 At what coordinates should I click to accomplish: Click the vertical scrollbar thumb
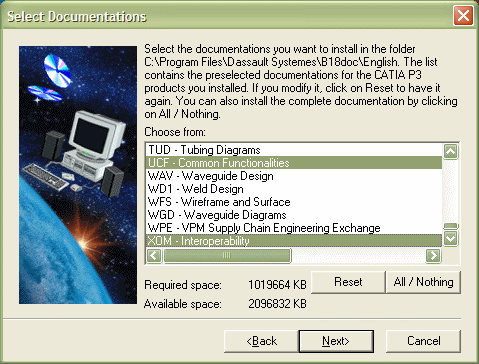pos(451,226)
